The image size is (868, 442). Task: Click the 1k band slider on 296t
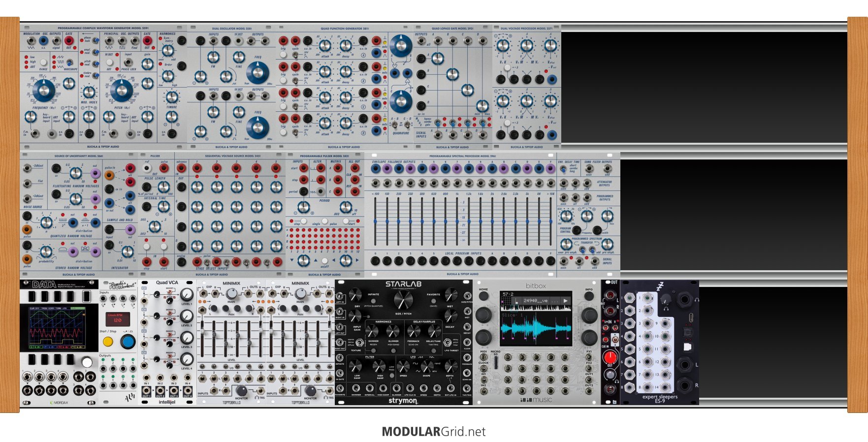tap(457, 221)
